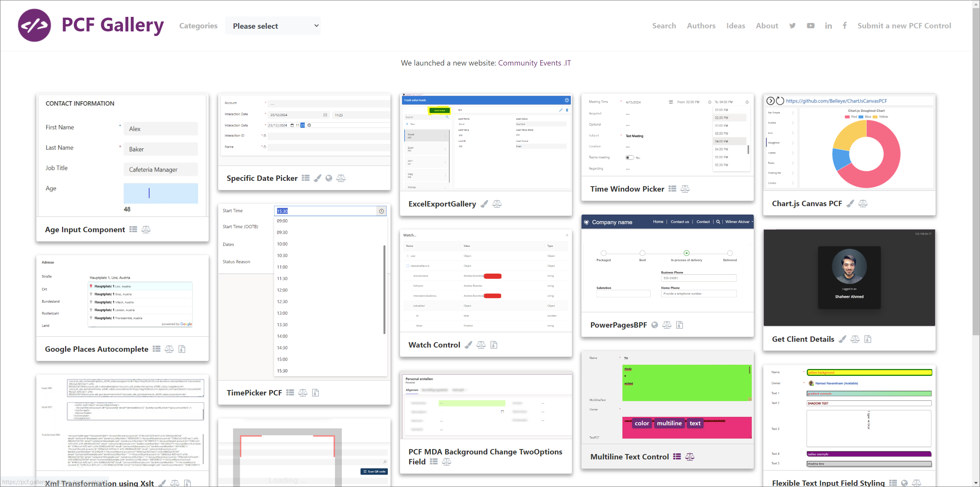The width and height of the screenshot is (980, 487).
Task: Click the scales icon beside PowerPagesBPF
Action: pos(667,325)
